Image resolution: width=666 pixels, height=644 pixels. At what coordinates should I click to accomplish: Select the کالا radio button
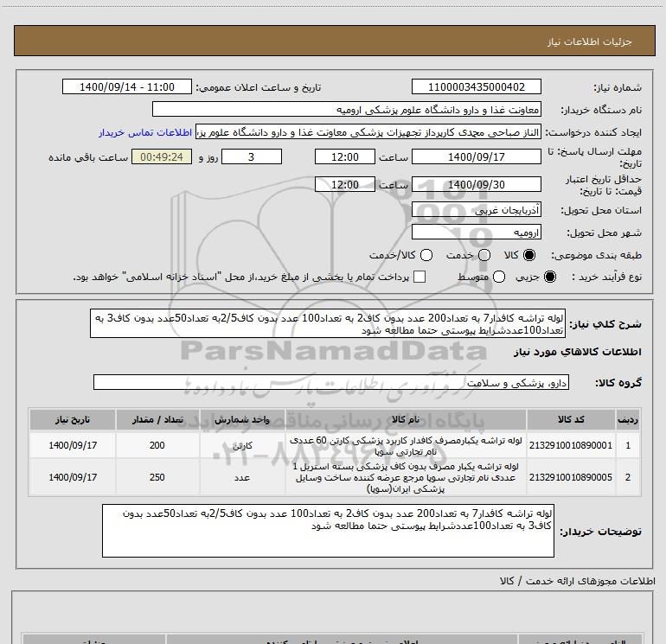pyautogui.click(x=530, y=256)
